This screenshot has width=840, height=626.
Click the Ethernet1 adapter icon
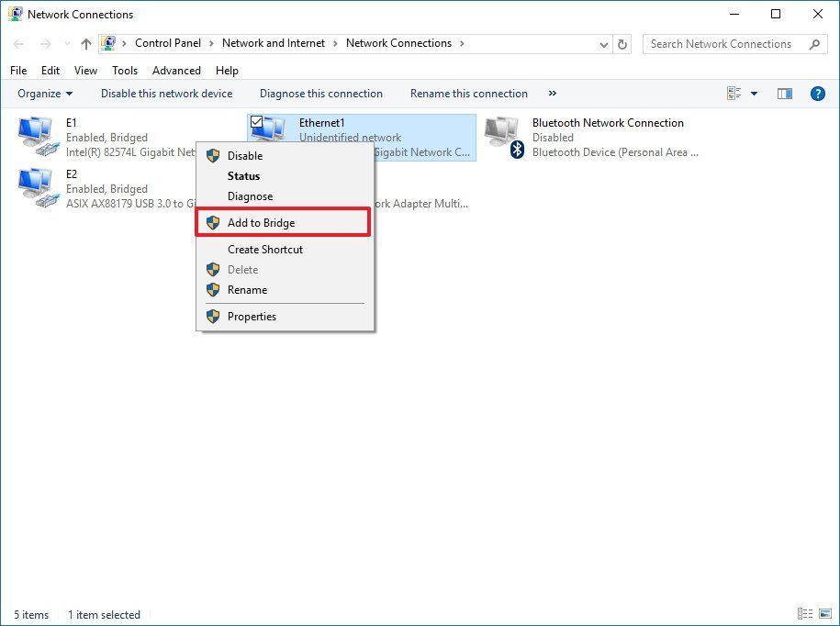coord(267,129)
